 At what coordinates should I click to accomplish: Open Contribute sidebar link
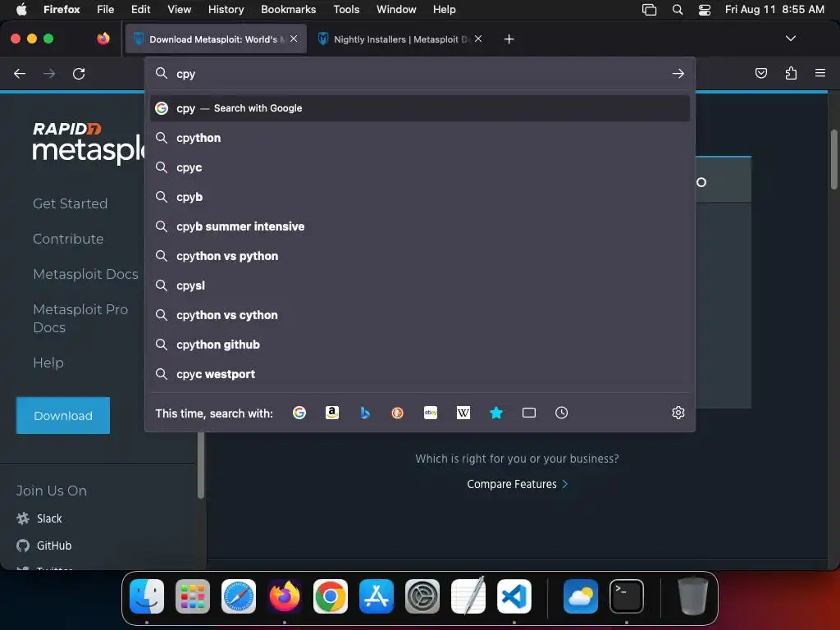(68, 239)
